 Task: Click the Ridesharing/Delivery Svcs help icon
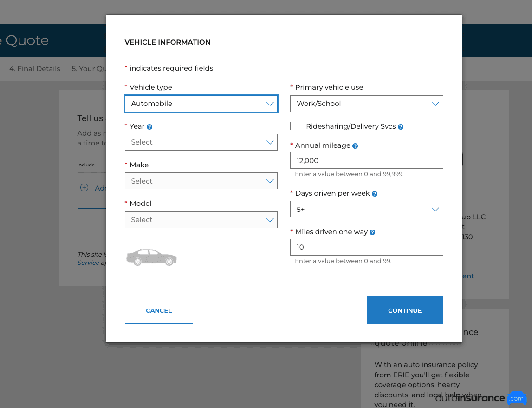pyautogui.click(x=401, y=126)
